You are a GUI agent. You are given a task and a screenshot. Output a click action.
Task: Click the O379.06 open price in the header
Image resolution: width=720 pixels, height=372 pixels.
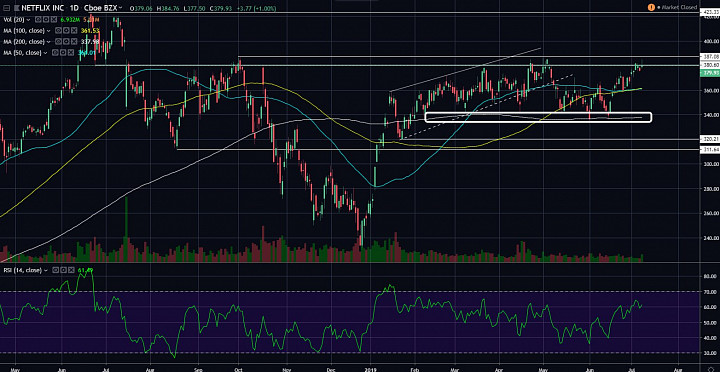coord(141,8)
